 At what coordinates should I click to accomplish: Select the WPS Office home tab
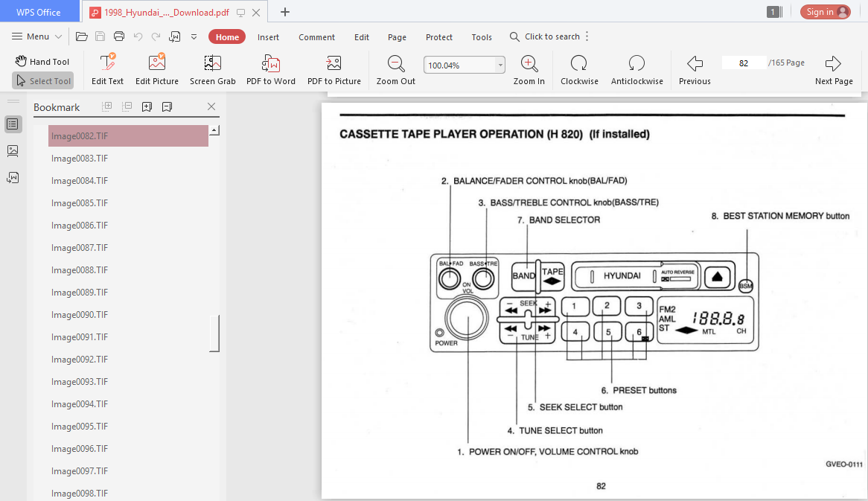(39, 12)
